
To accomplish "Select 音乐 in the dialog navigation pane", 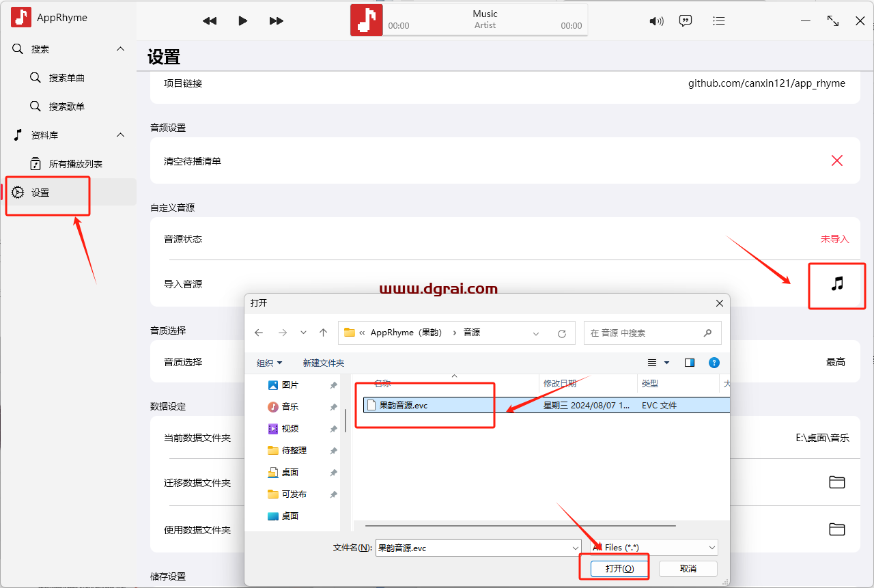I will coord(290,407).
